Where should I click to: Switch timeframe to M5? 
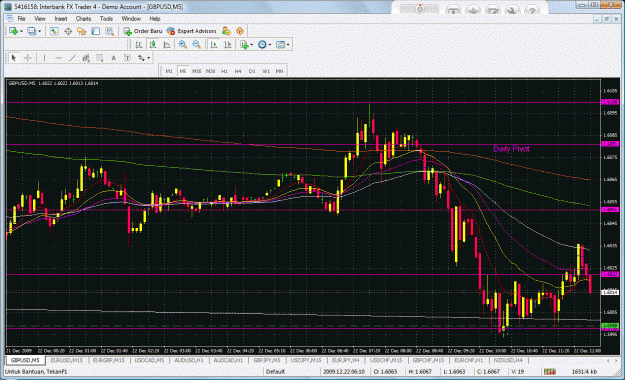[183, 71]
